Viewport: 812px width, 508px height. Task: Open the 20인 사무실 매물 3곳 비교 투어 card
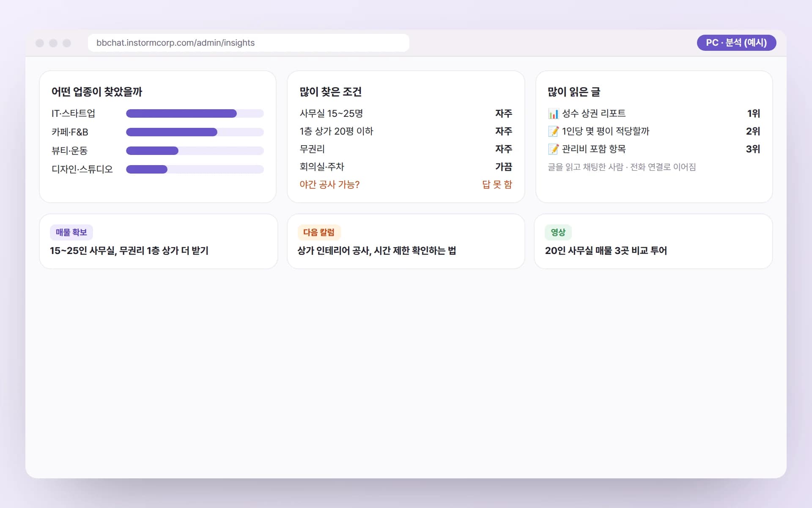pyautogui.click(x=653, y=241)
